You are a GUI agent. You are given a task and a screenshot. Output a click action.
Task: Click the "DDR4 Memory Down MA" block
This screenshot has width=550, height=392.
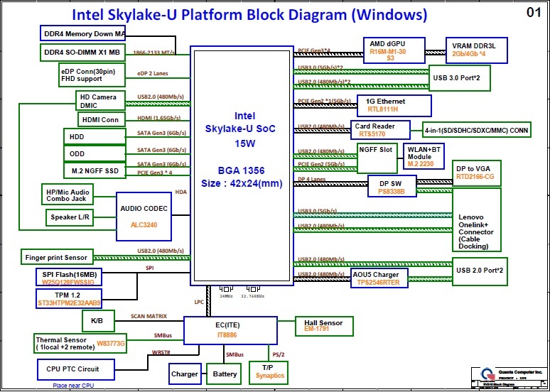82,34
